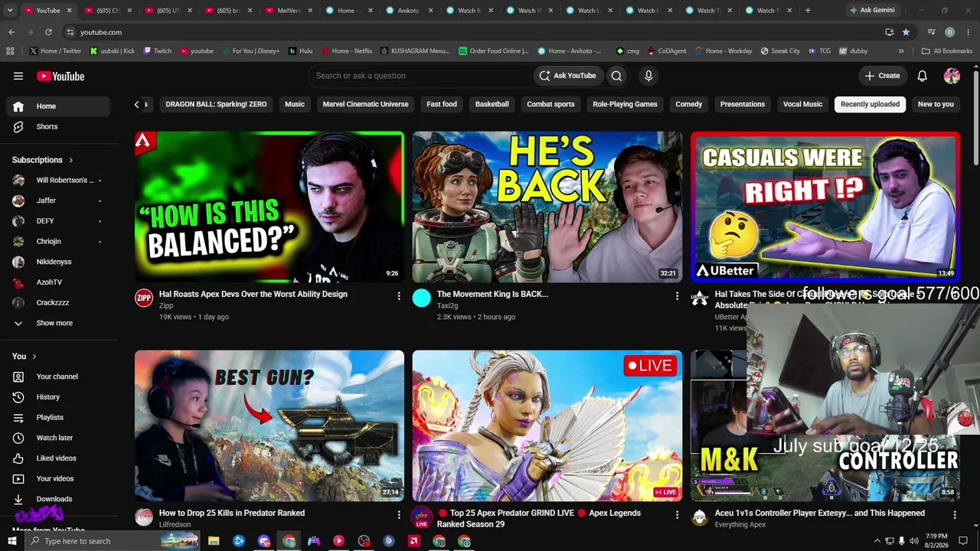Click the Ask YouTube button
This screenshot has height=551, width=980.
tap(567, 76)
